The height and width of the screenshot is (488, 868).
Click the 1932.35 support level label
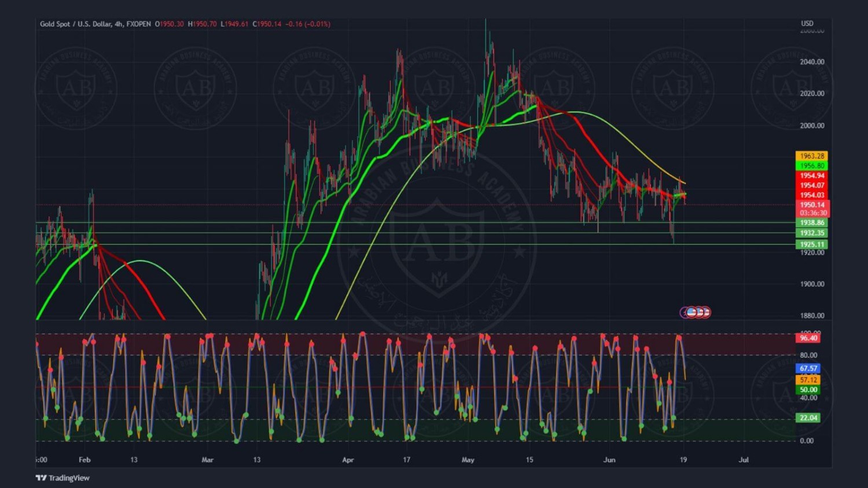[812, 233]
